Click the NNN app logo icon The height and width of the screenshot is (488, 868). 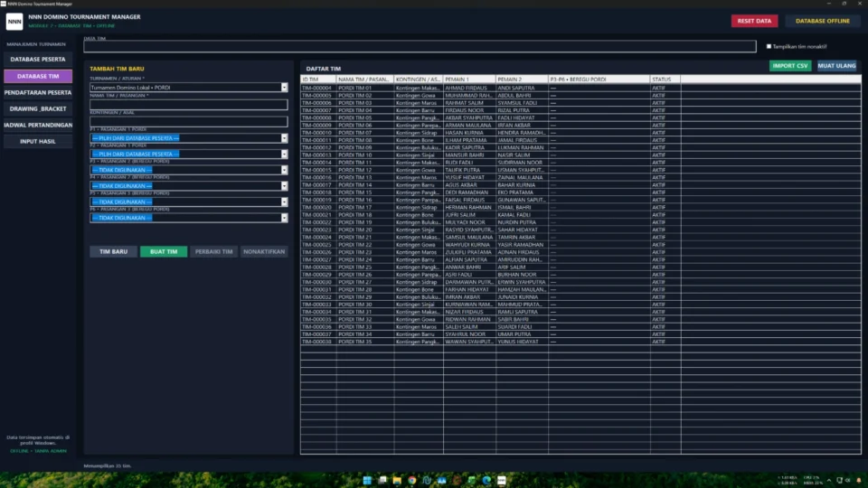[x=14, y=21]
